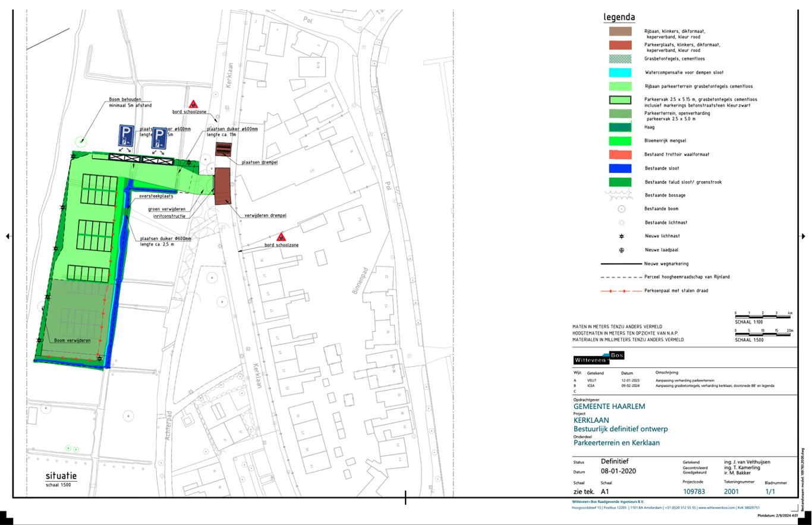Click the upper red school zone warning sign
This screenshot has width=812, height=525.
coord(193,105)
